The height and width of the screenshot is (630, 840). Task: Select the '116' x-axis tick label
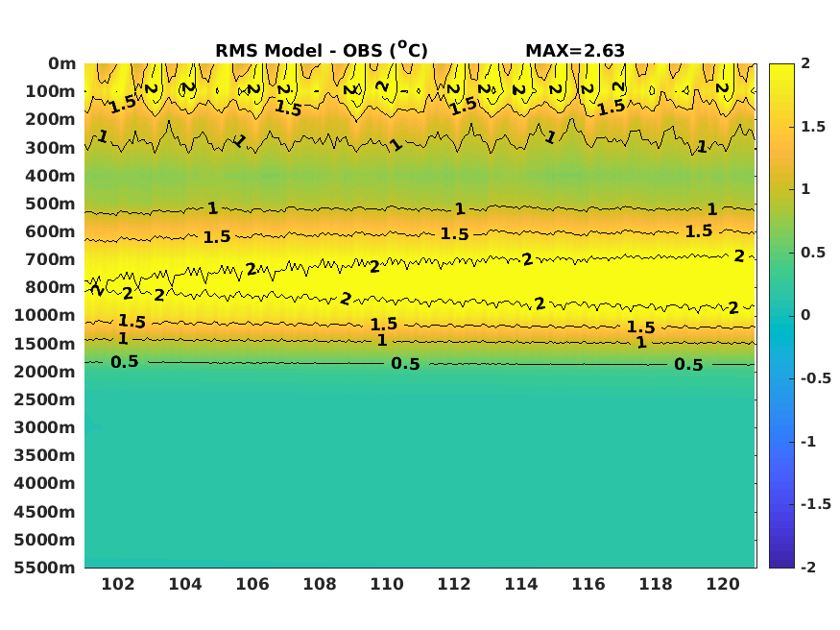588,584
